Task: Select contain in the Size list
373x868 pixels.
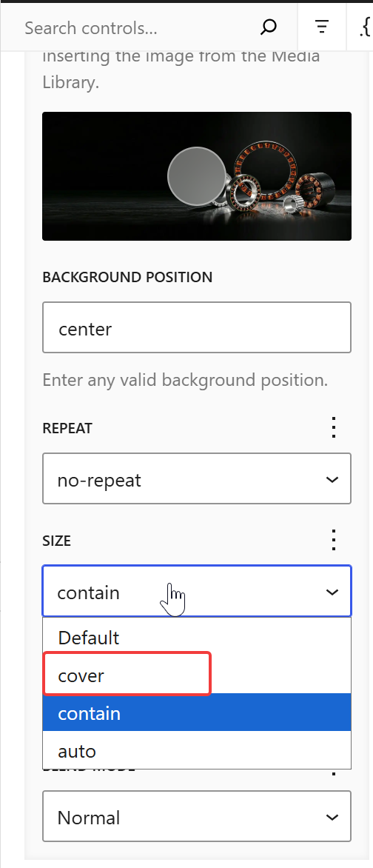Action: tap(196, 712)
